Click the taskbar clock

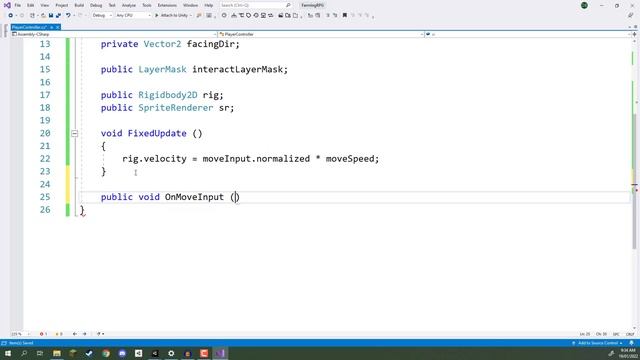point(628,353)
